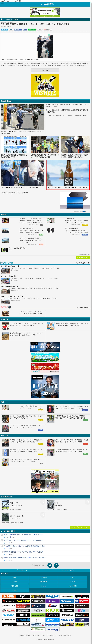Click the Trek sponsor logo
The height and width of the screenshot is (644, 92).
click(9, 601)
